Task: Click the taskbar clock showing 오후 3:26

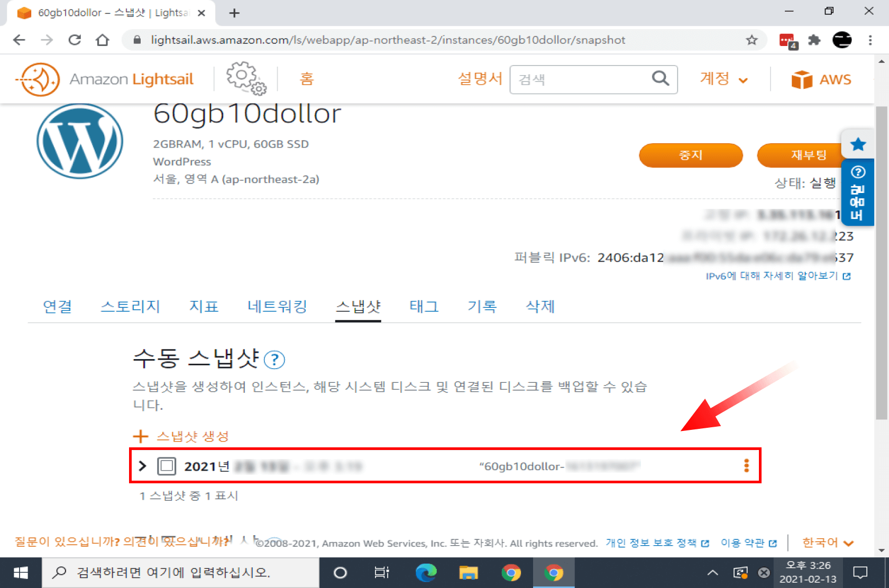Action: tap(808, 572)
